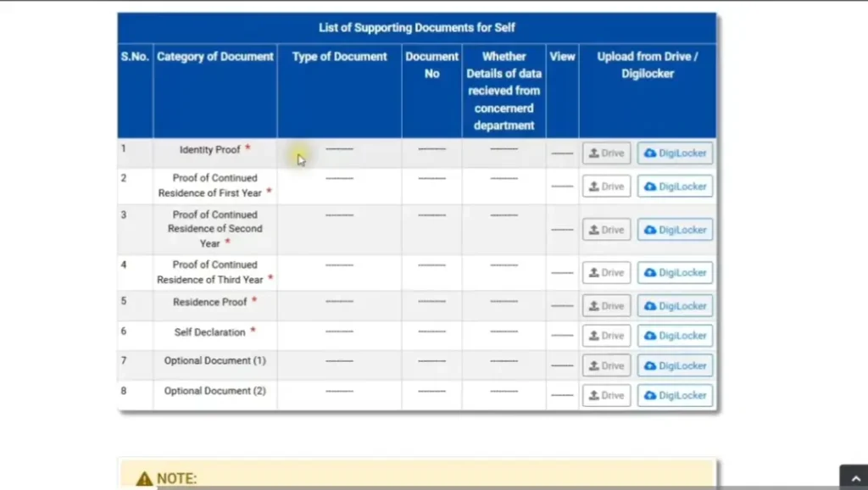Click the 'S.No.' column header

(135, 57)
